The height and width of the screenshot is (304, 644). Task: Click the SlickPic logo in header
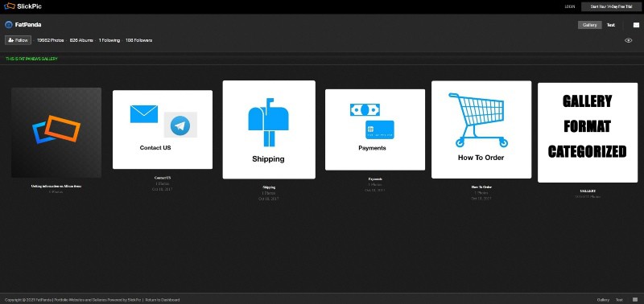[23, 6]
